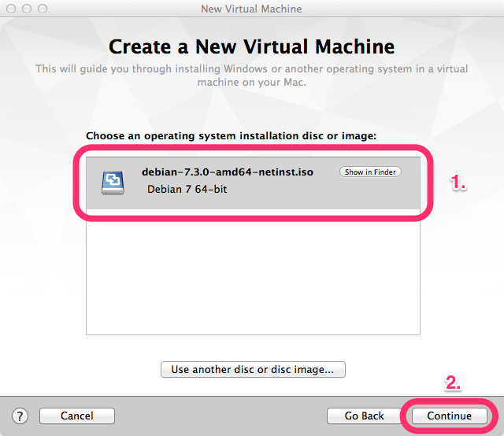This screenshot has width=504, height=436.
Task: Close the New Virtual Machine window
Action: tap(11, 9)
